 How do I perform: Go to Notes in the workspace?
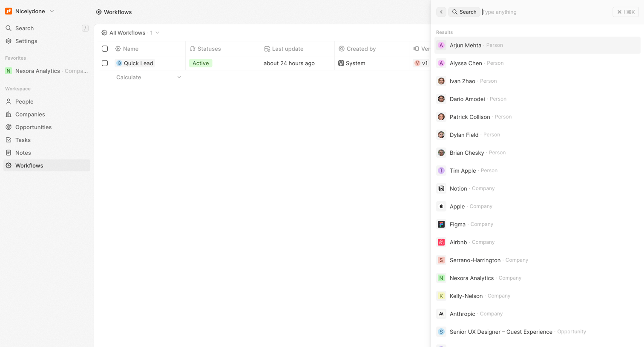point(47,153)
